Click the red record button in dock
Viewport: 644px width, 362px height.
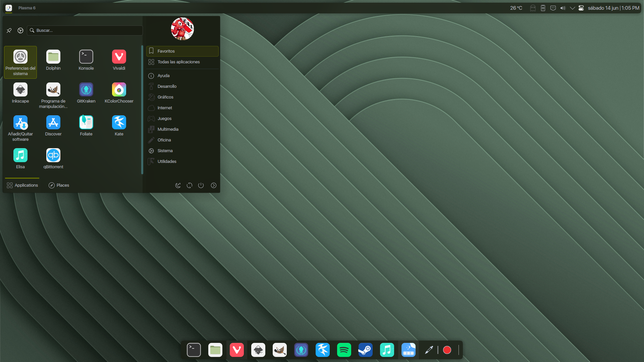[447, 350]
